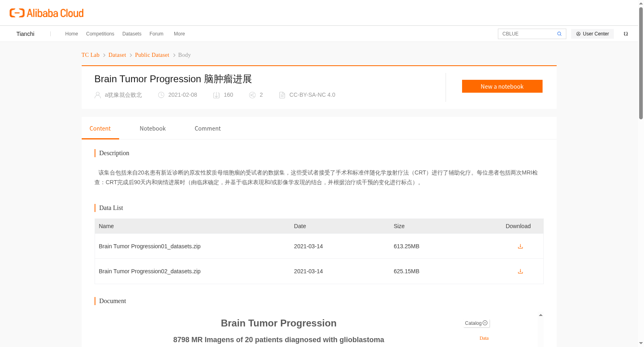Click author name a犹豫就会败北
Image resolution: width=644 pixels, height=347 pixels.
(x=123, y=95)
